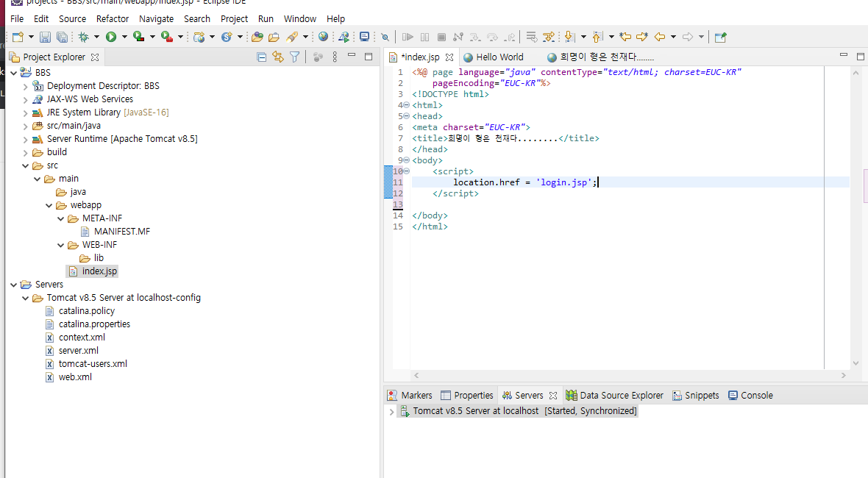Collapse the webapp folder node
Screen dimensions: 868x478
pos(49,205)
